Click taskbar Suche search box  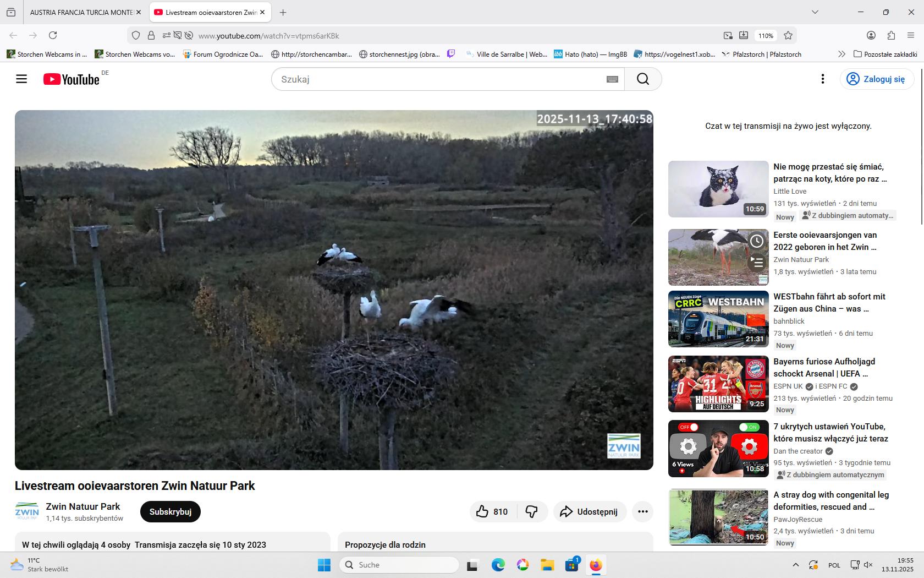[x=399, y=565]
